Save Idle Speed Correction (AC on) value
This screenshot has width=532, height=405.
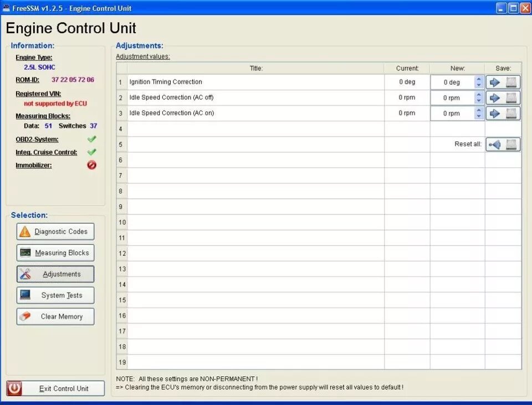503,113
